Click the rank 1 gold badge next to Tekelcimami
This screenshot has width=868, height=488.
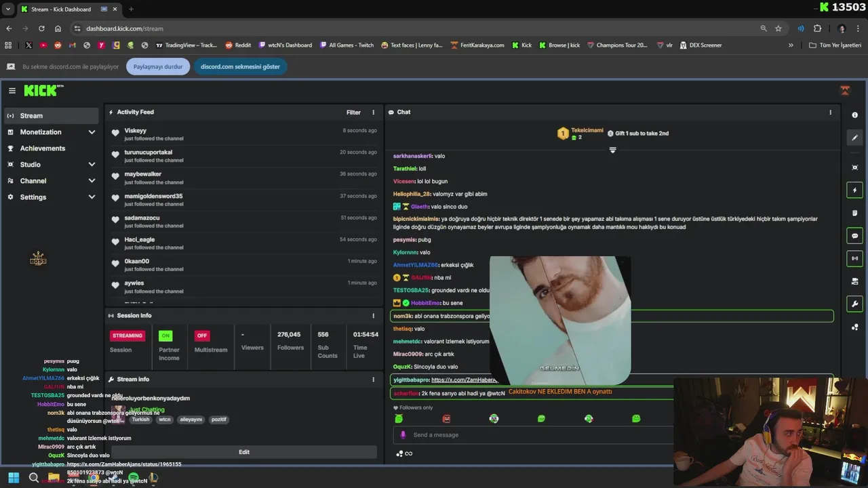click(563, 134)
